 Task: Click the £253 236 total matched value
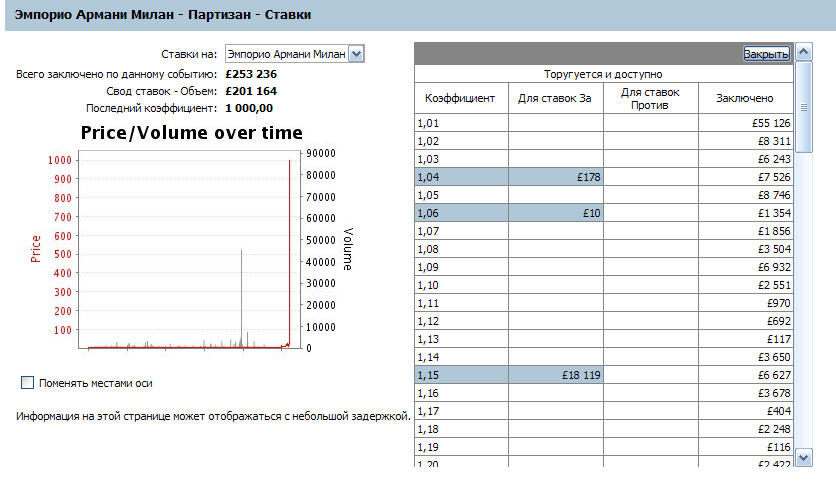click(x=251, y=74)
